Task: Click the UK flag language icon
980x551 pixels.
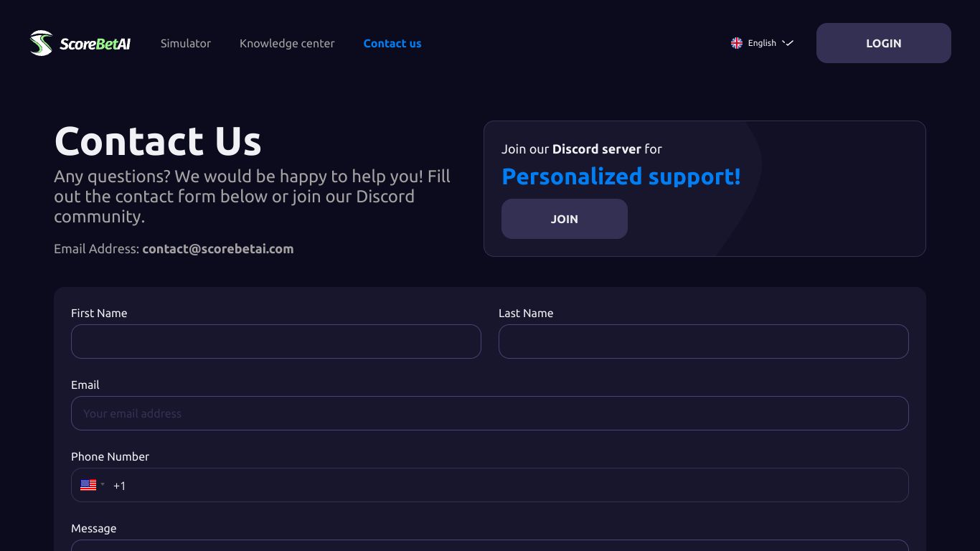Action: click(737, 43)
